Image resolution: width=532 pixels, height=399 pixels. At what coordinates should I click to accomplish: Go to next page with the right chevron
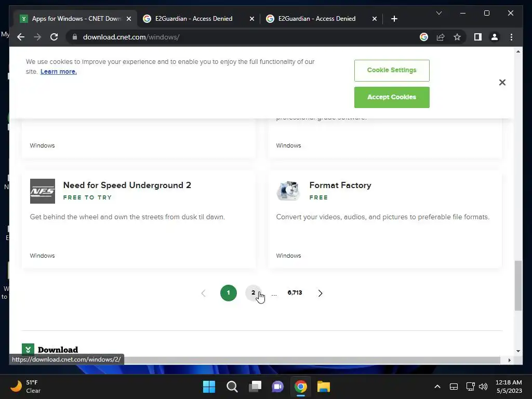pos(320,293)
